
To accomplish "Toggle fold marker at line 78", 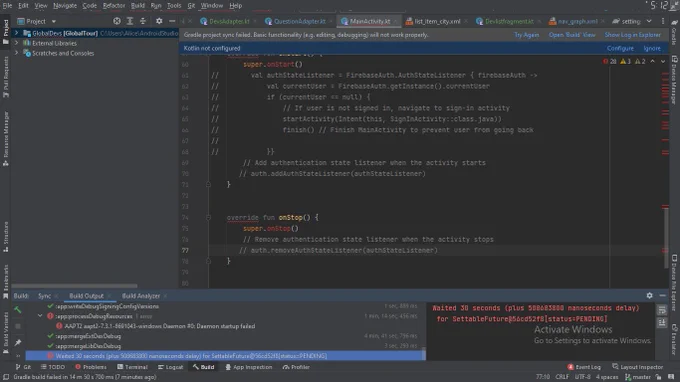I will (x=208, y=261).
